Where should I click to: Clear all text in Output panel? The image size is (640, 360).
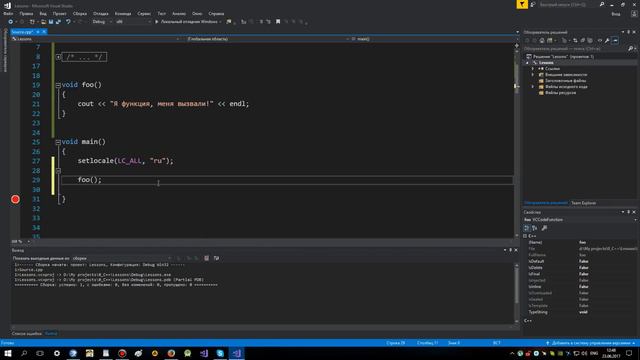point(207,258)
